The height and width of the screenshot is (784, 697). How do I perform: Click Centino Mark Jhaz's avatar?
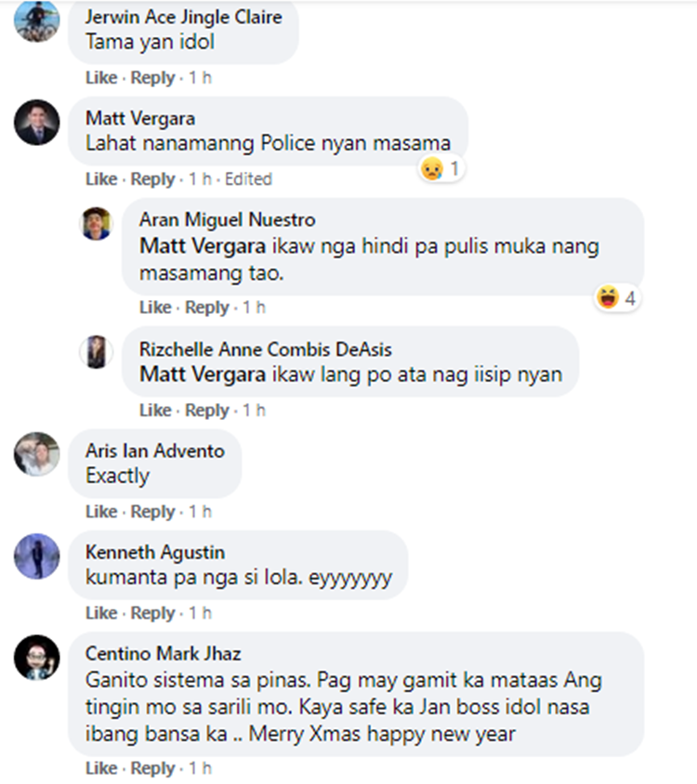[36, 658]
